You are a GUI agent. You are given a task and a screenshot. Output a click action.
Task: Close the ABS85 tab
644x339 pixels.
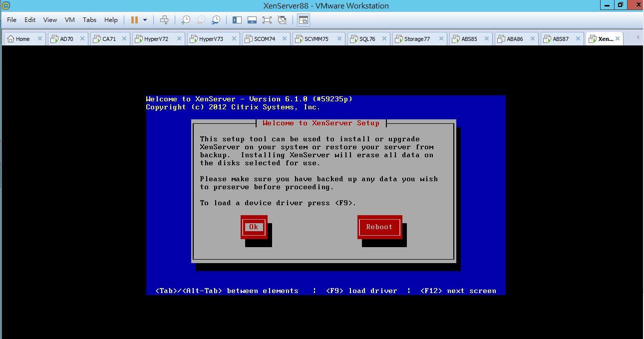(x=487, y=39)
